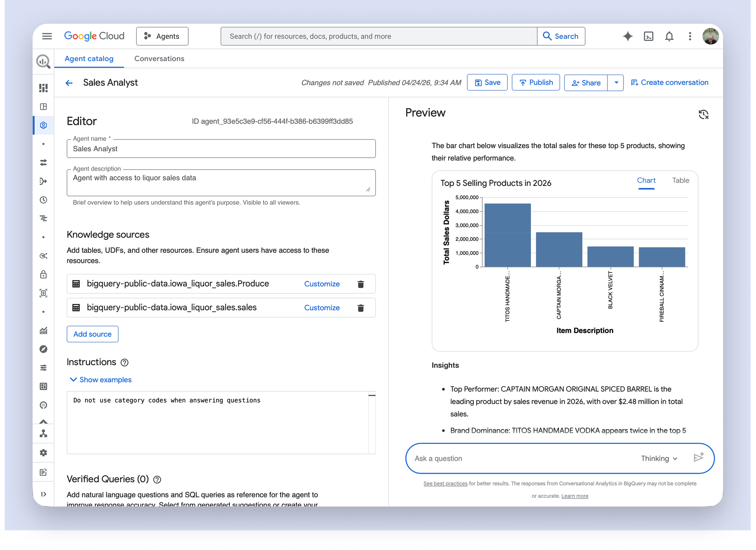
Task: Open the See best practices link
Action: click(x=445, y=483)
